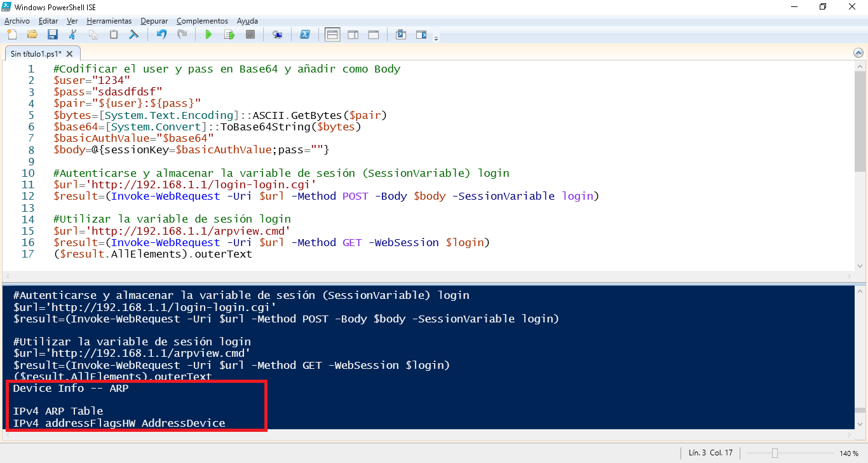
Task: Cut selection using the scissors icon
Action: (x=72, y=35)
